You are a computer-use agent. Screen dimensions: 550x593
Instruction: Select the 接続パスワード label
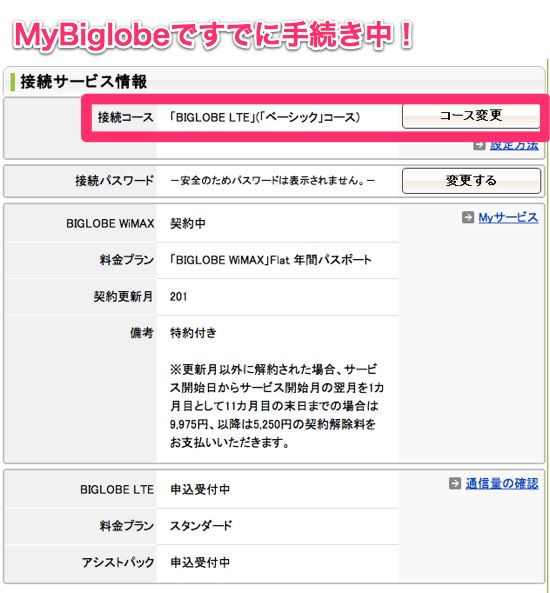pos(114,180)
